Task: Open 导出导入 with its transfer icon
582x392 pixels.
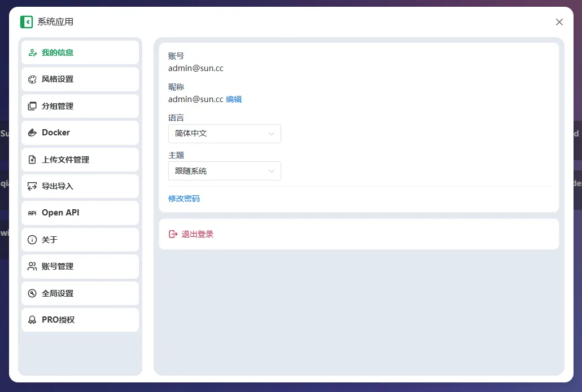Action: [x=33, y=186]
